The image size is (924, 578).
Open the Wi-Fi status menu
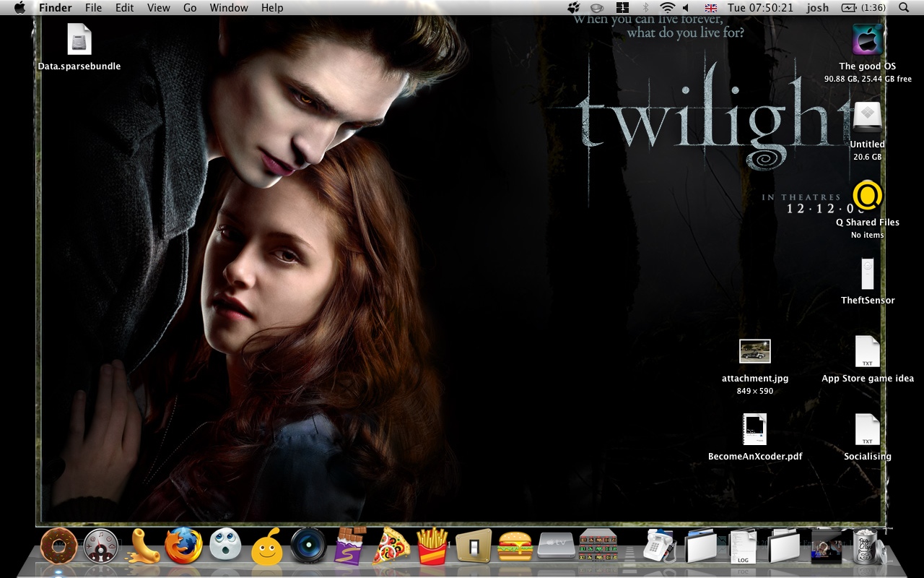[x=668, y=8]
